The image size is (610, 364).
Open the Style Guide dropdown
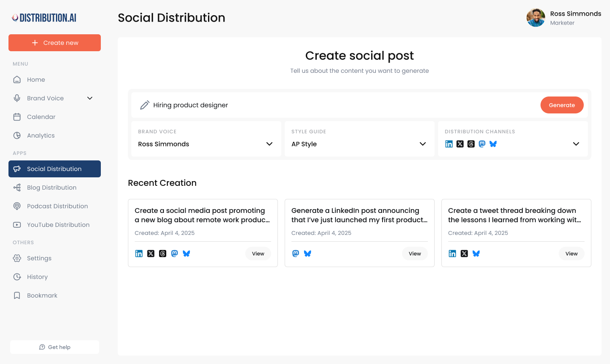pyautogui.click(x=422, y=144)
